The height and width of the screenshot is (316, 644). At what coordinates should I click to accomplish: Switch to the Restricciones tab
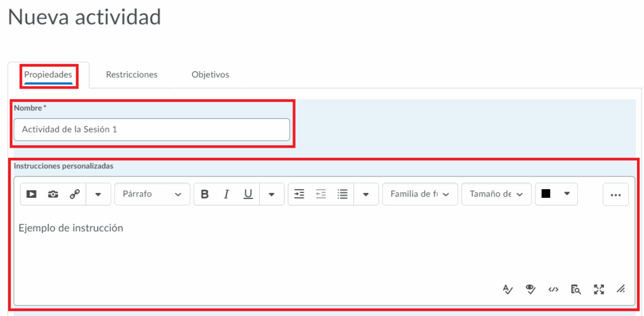click(x=131, y=75)
